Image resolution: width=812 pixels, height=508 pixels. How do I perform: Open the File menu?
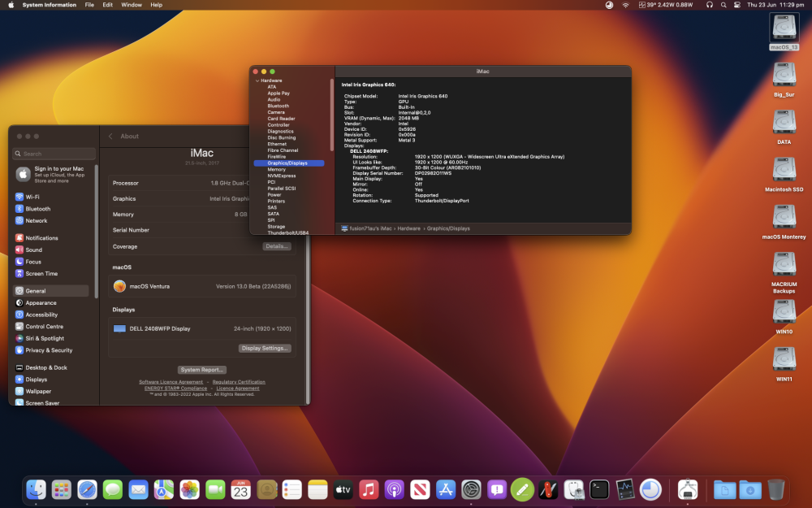(89, 5)
